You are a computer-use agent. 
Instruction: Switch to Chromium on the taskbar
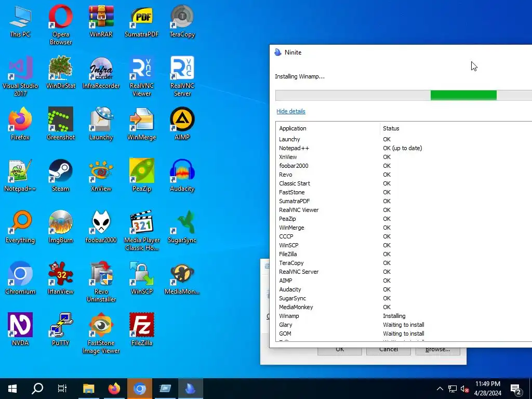pos(139,389)
